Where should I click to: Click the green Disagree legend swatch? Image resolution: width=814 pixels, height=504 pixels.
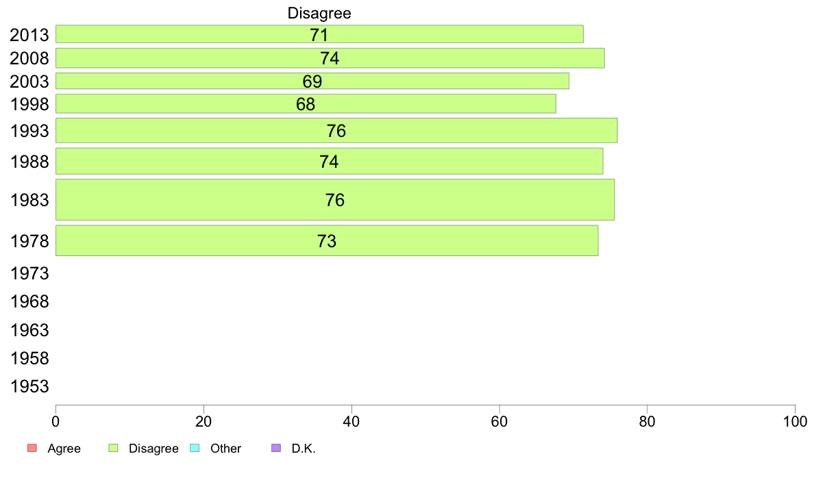(x=113, y=448)
